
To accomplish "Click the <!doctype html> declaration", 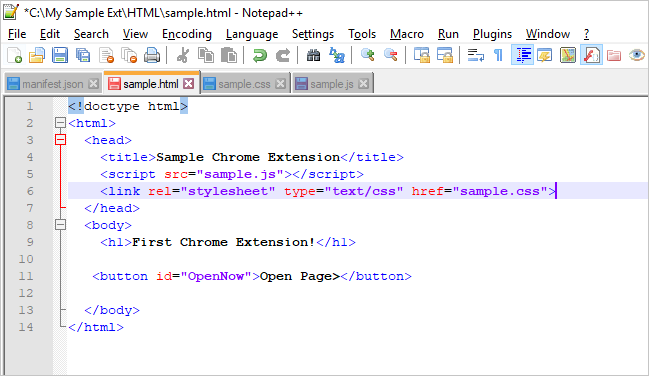I will tap(128, 106).
